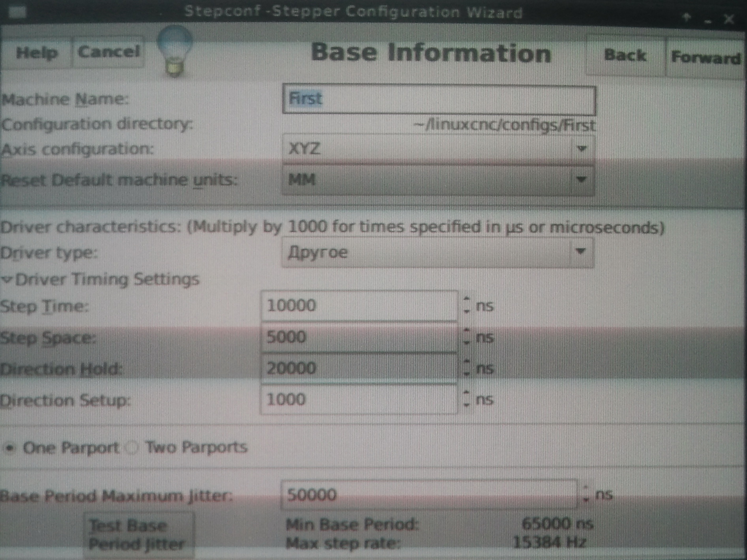The width and height of the screenshot is (747, 560).
Task: Click the Step Time value field
Action: point(359,305)
